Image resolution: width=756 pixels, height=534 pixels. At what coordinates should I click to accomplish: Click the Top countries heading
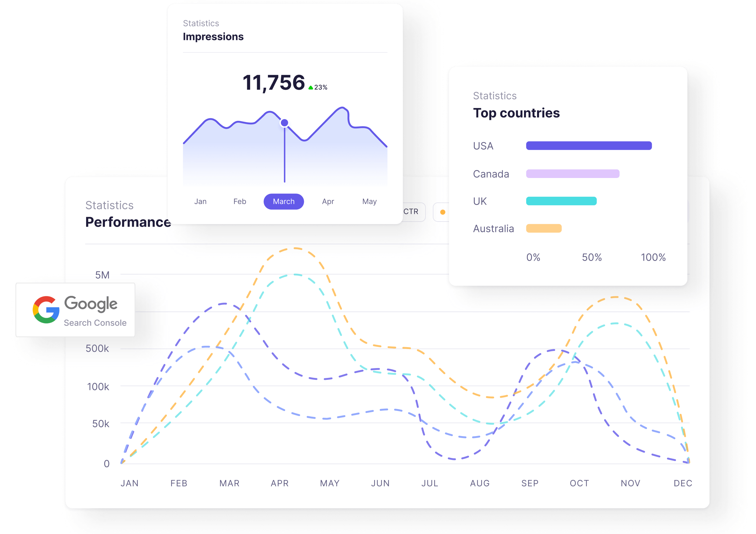click(x=516, y=113)
